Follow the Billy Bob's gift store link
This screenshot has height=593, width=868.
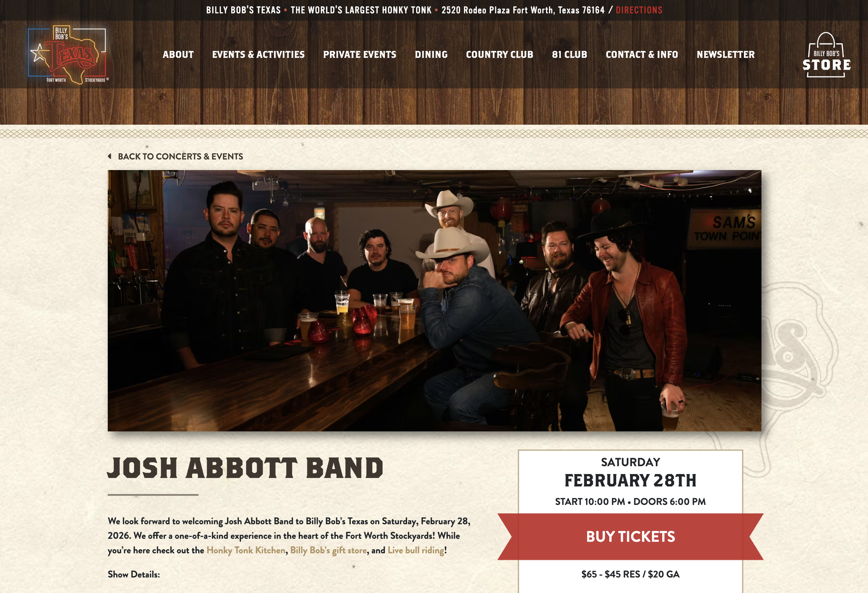[329, 550]
